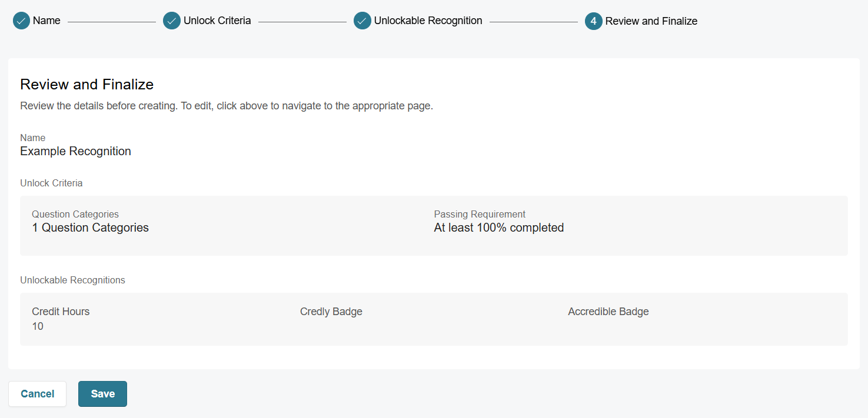The width and height of the screenshot is (868, 418).
Task: Click the 'Review the details before creating' instruction text
Action: (x=226, y=106)
